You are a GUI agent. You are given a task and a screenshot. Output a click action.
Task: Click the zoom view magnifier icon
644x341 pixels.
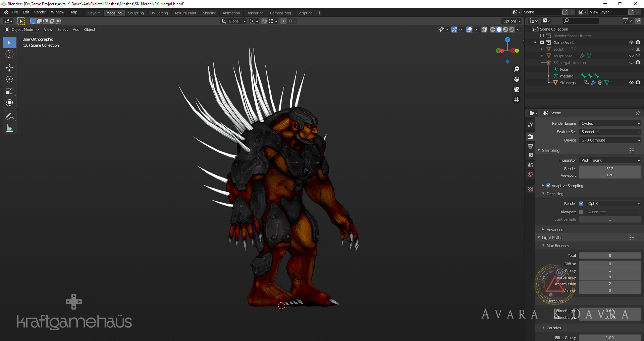[517, 69]
